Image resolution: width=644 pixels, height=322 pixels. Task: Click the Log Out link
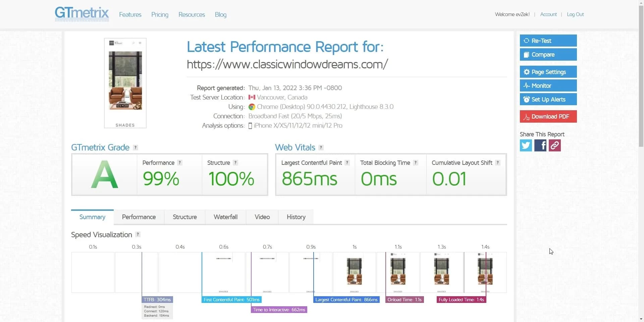click(x=575, y=14)
